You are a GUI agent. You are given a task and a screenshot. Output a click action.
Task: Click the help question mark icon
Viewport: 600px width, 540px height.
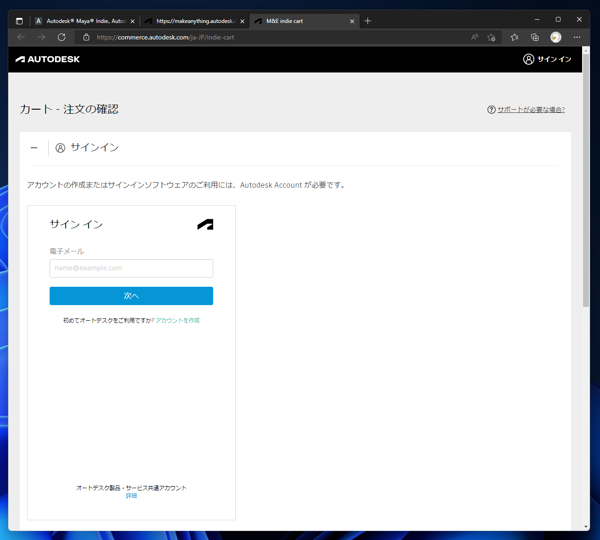point(491,110)
